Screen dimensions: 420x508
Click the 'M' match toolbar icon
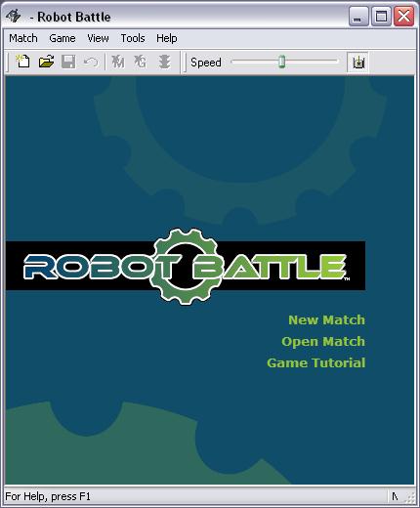tap(118, 62)
